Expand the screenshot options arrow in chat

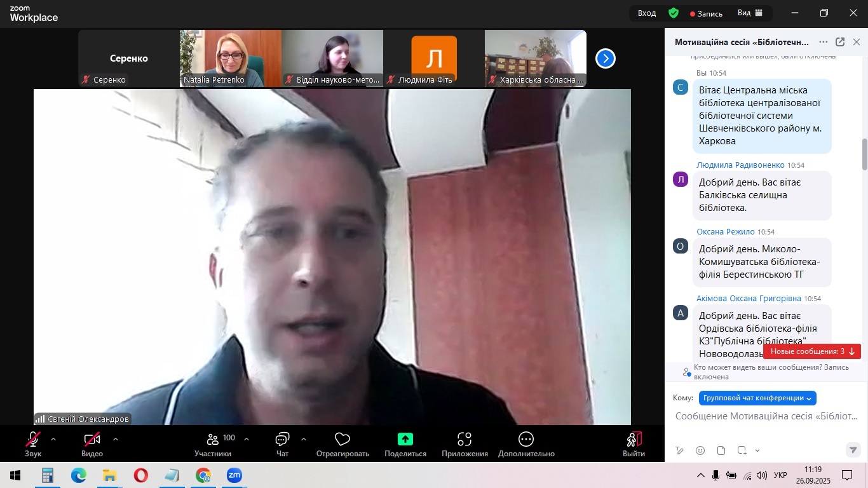757,451
